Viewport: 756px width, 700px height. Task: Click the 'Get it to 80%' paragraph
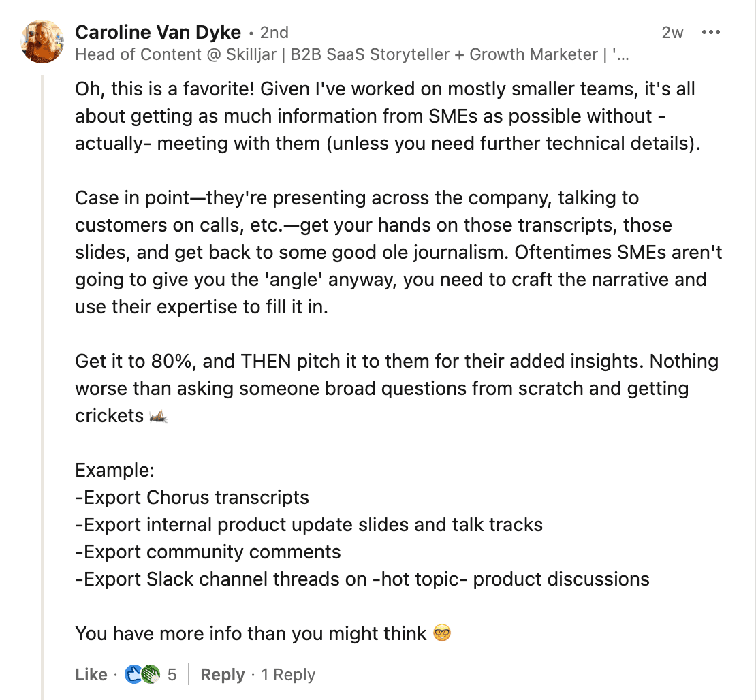pos(396,388)
